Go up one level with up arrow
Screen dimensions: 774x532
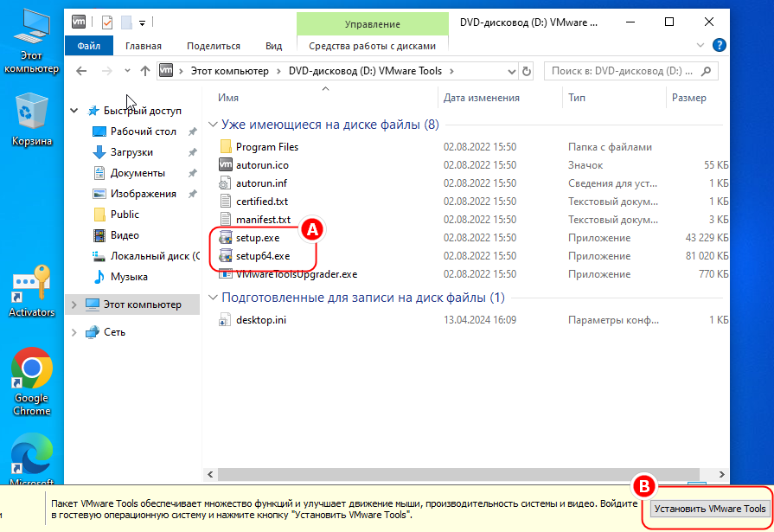[x=144, y=71]
